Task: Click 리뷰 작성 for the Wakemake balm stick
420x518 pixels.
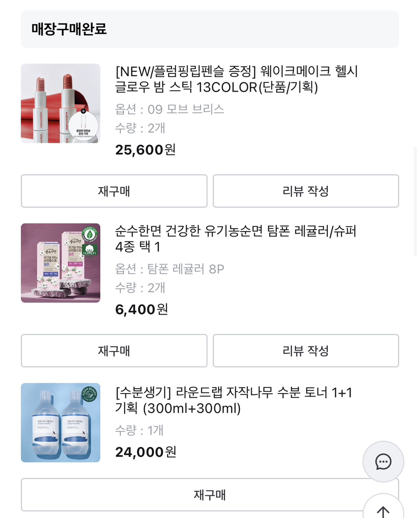Action: (x=306, y=191)
